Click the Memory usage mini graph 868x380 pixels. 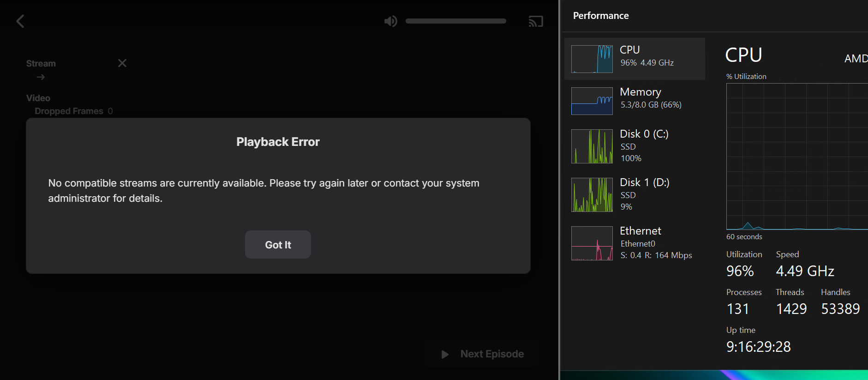pos(592,101)
